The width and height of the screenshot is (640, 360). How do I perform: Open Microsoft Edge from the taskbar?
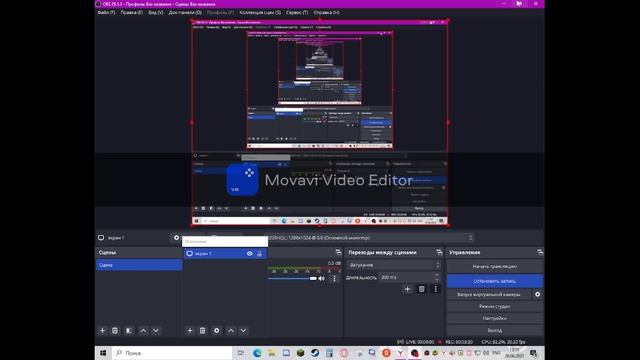click(257, 353)
